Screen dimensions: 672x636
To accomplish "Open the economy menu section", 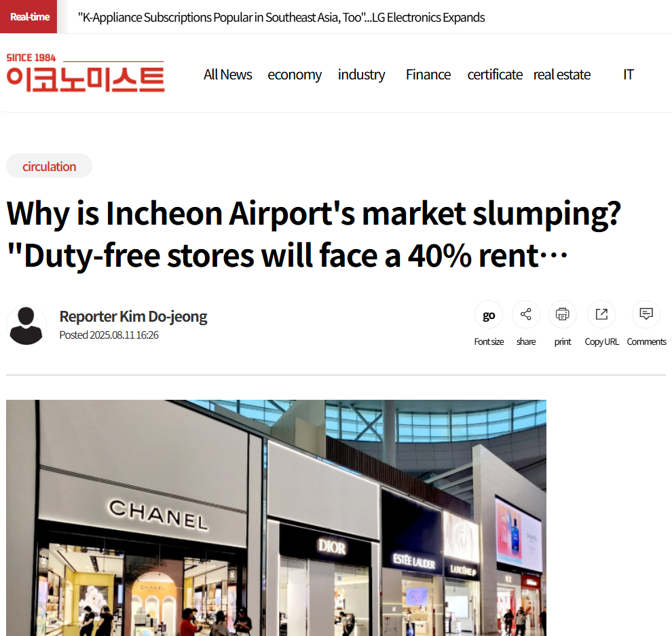I will coord(295,75).
